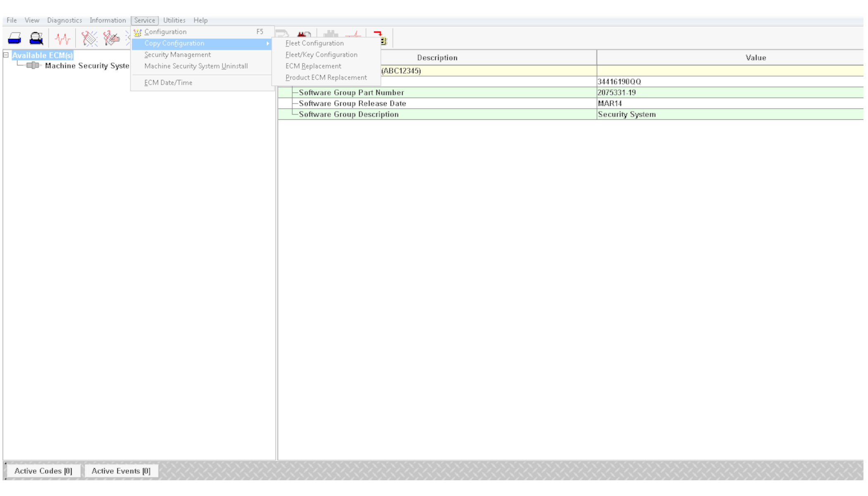This screenshot has height=496, width=868.
Task: Choose Security Management from Service menu
Action: click(x=202, y=55)
